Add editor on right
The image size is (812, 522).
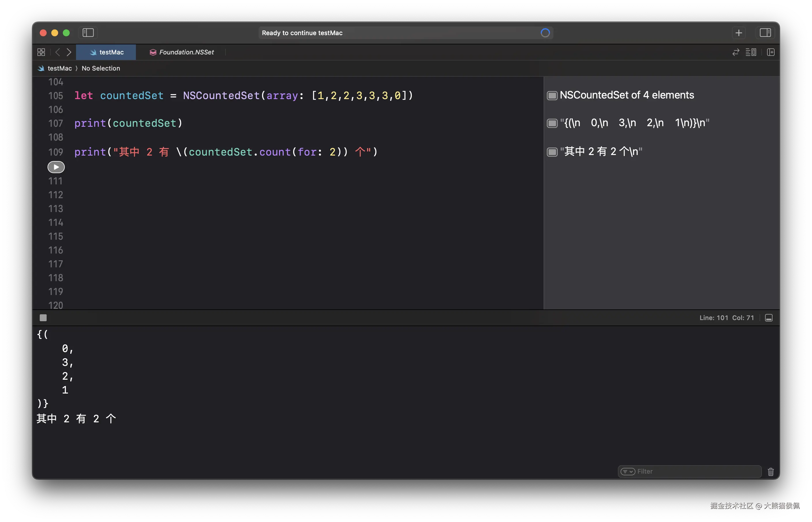click(x=771, y=52)
